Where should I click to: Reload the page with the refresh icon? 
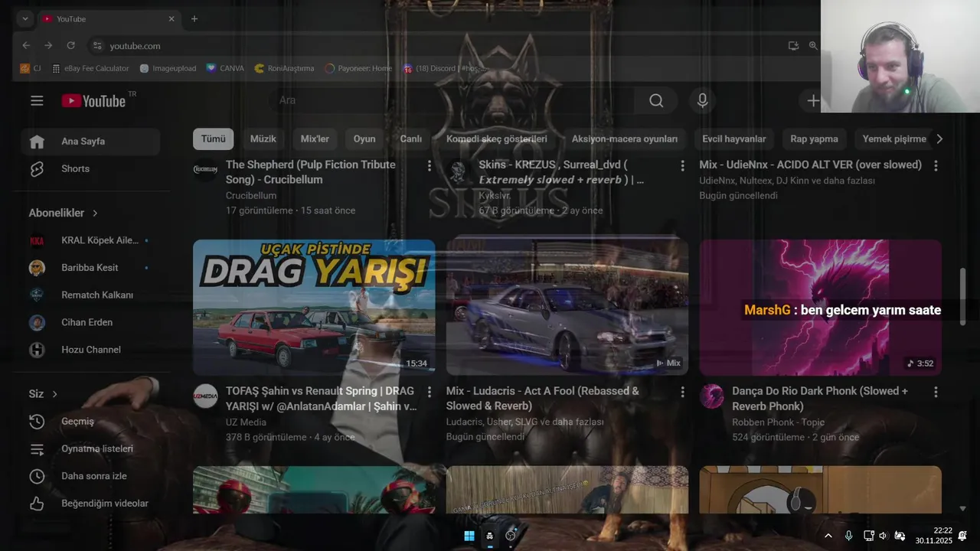(71, 46)
